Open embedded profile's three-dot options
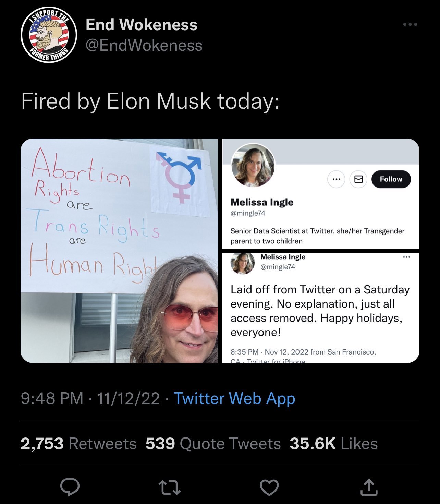 [336, 179]
